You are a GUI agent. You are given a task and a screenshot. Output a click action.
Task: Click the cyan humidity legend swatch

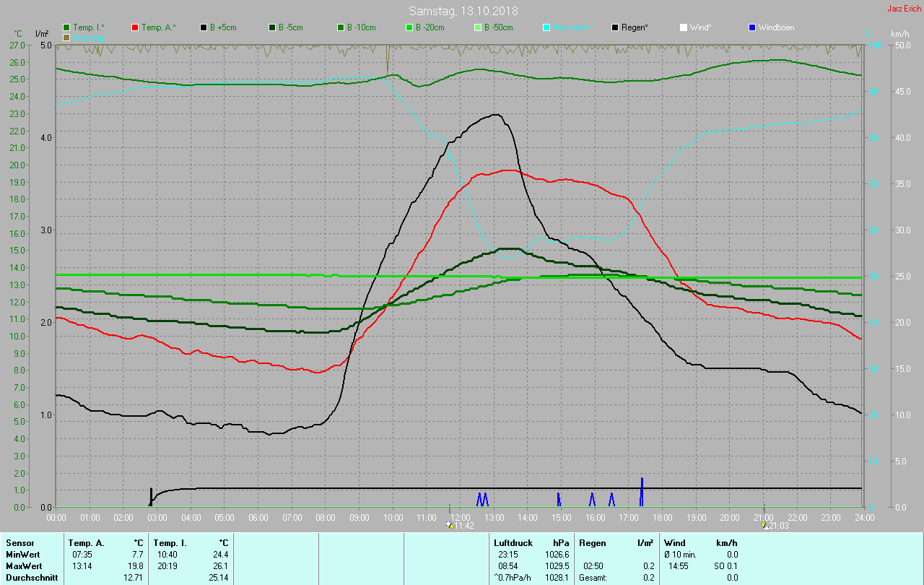click(546, 27)
